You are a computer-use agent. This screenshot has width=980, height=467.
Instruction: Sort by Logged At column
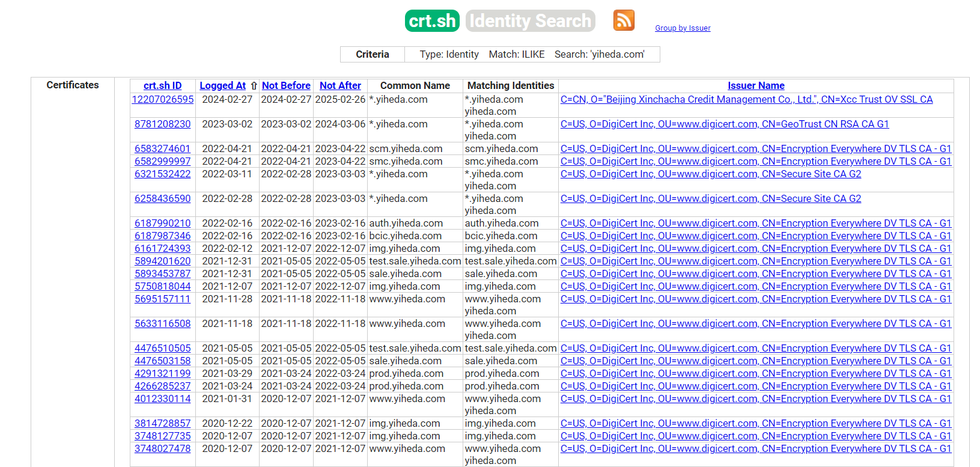point(223,86)
